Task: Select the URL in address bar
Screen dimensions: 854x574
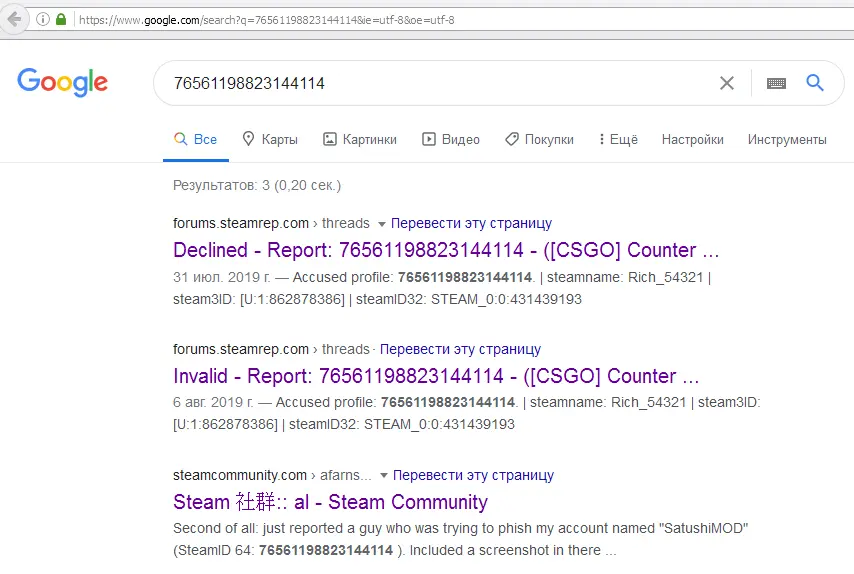Action: click(267, 20)
